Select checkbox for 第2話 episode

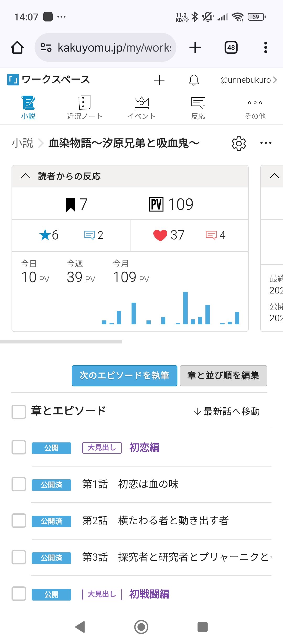[19, 521]
